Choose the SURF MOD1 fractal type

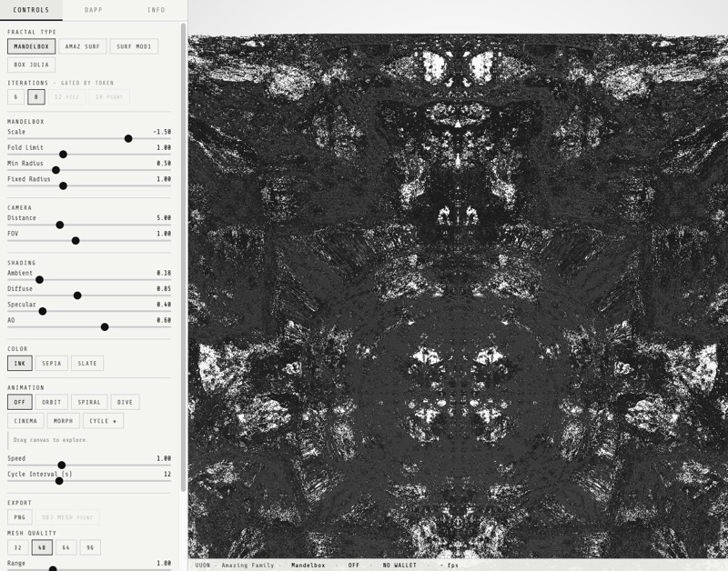pyautogui.click(x=134, y=46)
